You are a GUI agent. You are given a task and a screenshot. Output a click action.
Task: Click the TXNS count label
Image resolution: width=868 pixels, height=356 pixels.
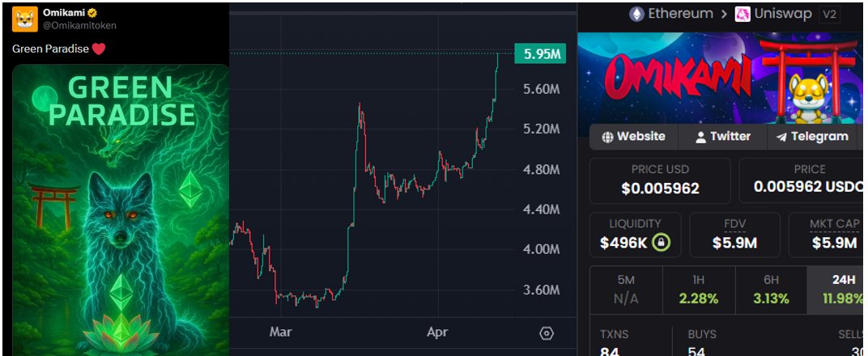coord(614,334)
